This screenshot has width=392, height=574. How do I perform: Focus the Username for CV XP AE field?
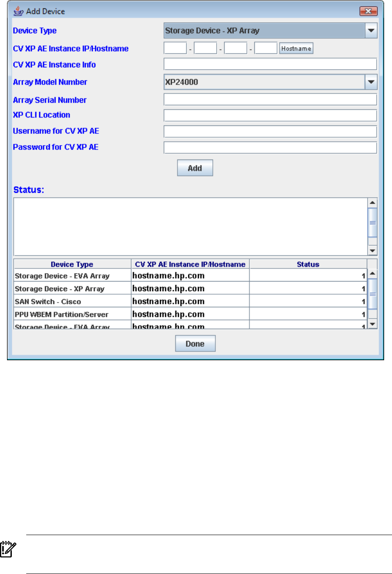(x=270, y=132)
